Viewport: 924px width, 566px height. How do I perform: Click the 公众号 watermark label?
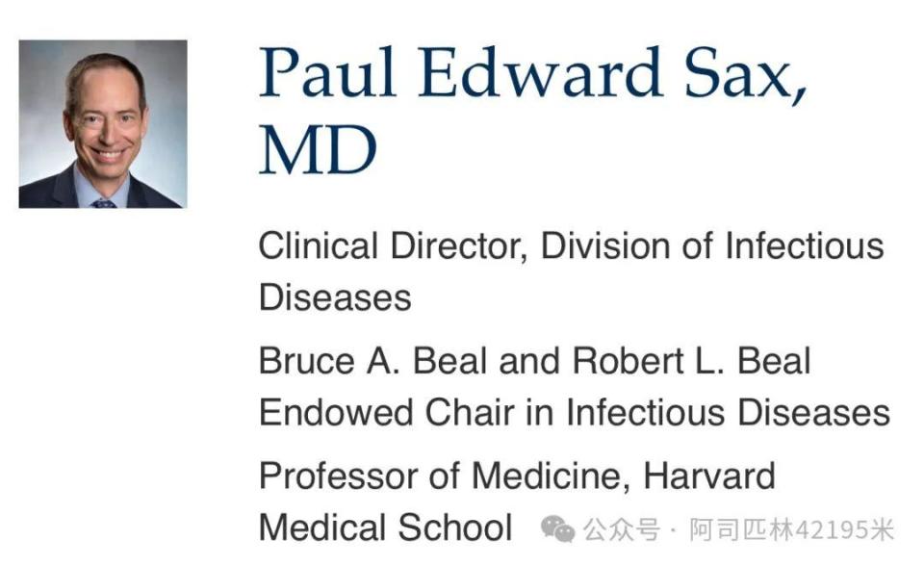click(x=621, y=529)
